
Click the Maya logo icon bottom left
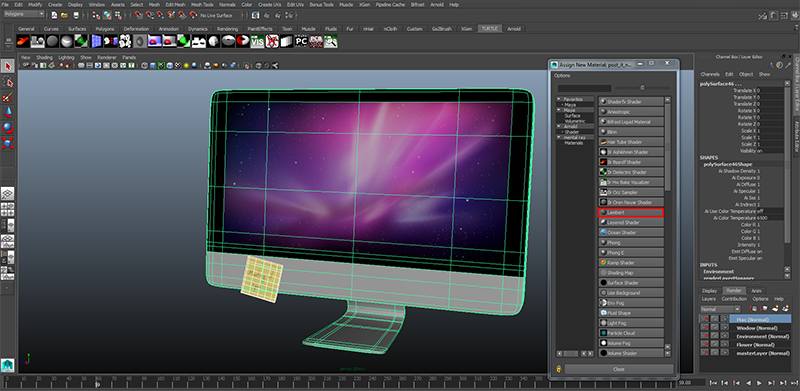point(8,364)
